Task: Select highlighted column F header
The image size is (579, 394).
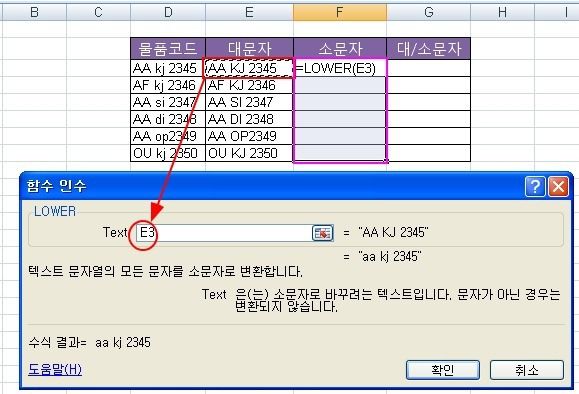Action: tap(340, 12)
